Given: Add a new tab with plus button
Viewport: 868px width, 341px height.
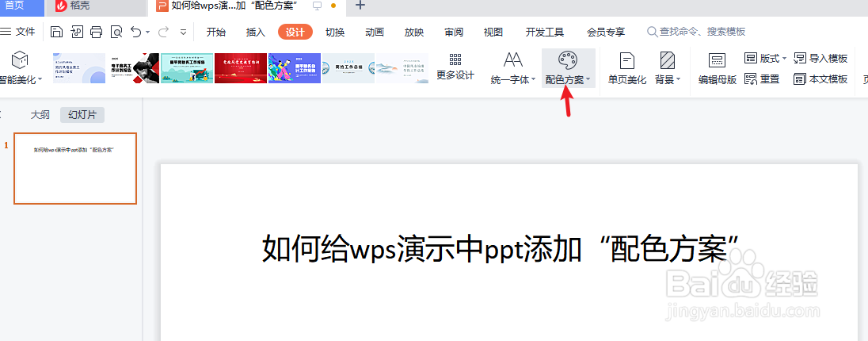Looking at the screenshot, I should click(x=360, y=6).
